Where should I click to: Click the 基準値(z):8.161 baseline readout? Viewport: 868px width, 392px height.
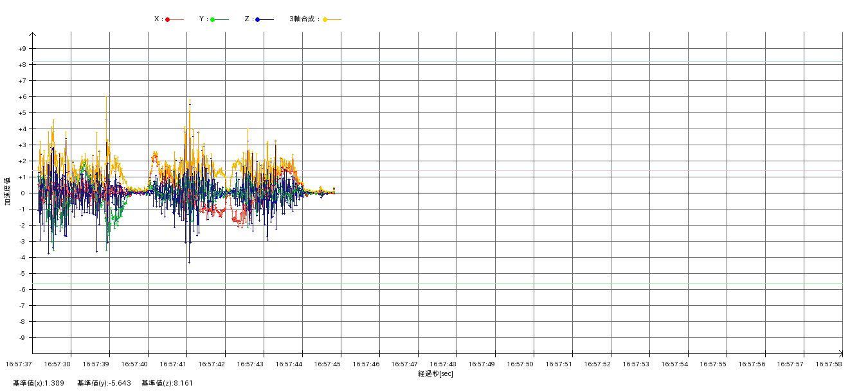pyautogui.click(x=167, y=383)
